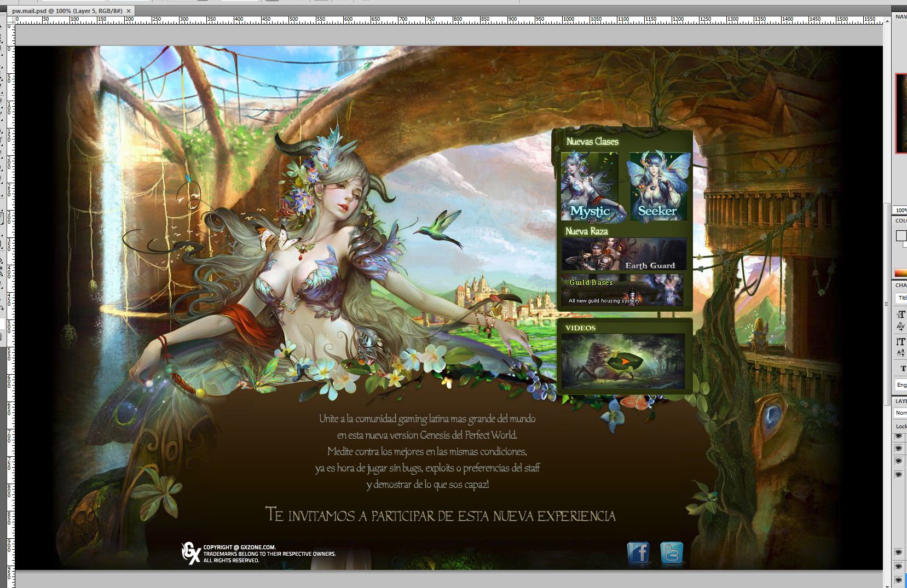
Task: Click the 'COPYRIGHT @ GXZONE.COM.' text
Action: pos(239,548)
